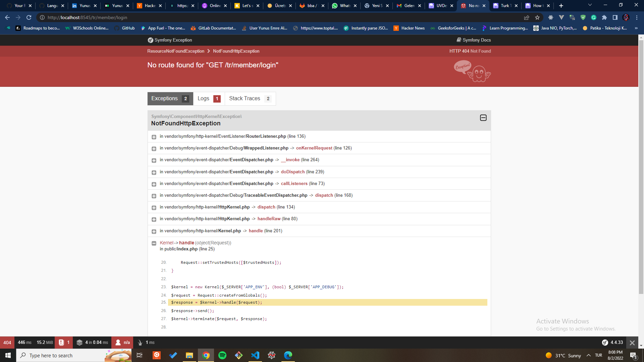
Task: Bookmark the page using the star icon
Action: pos(537,17)
